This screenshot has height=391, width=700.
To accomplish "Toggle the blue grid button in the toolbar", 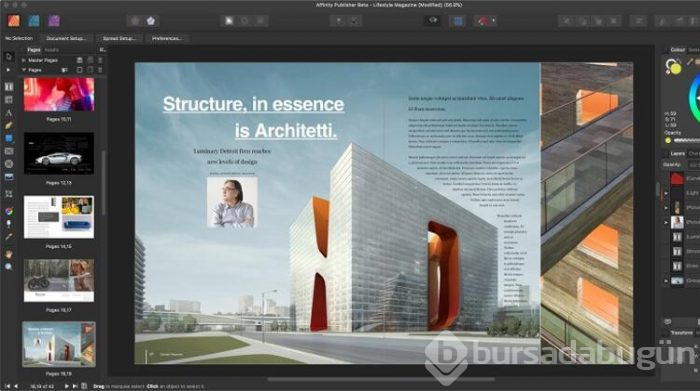I will tap(458, 21).
